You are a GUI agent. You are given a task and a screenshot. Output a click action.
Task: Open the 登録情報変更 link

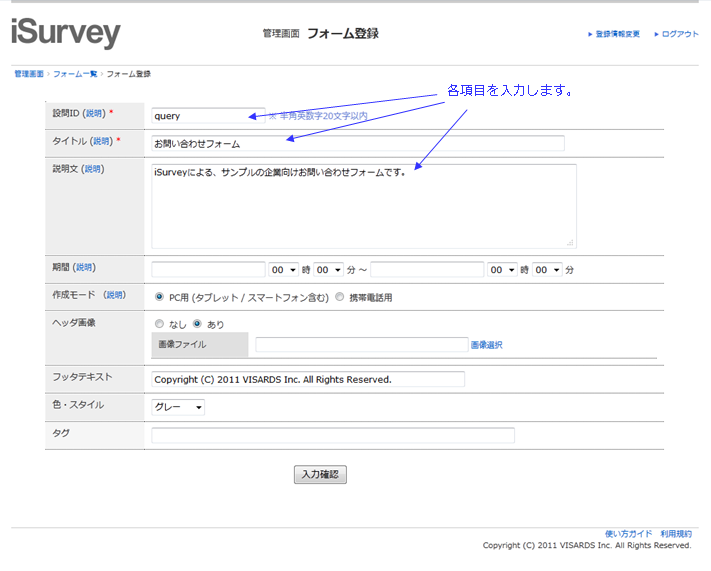point(616,34)
